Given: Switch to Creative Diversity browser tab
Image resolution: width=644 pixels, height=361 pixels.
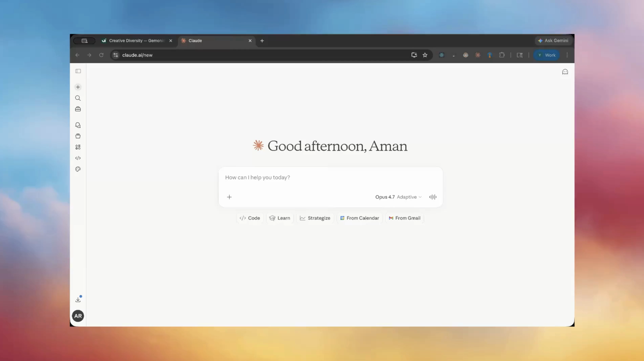Looking at the screenshot, I should click(x=136, y=40).
